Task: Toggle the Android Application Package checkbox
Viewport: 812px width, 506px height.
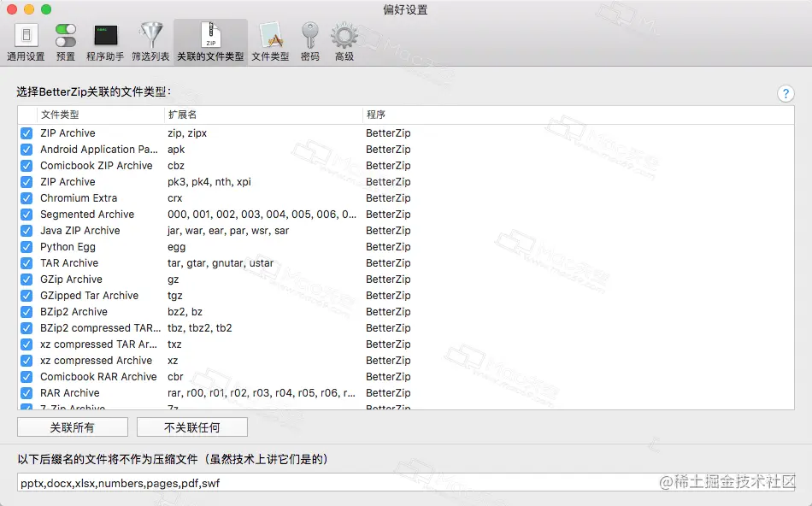Action: (26, 150)
